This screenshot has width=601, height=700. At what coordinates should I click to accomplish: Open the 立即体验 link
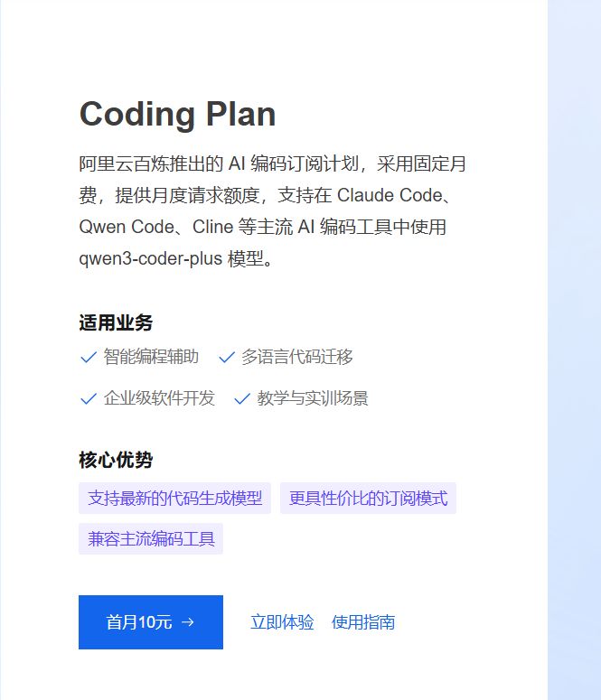pos(282,622)
